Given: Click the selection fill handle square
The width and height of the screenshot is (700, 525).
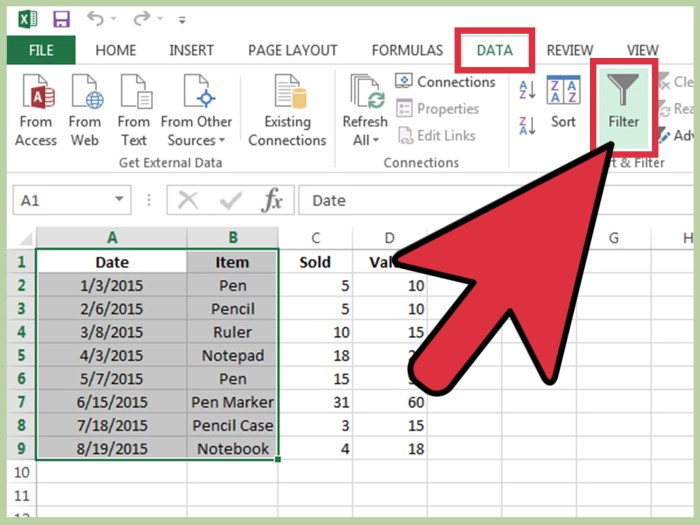Looking at the screenshot, I should coord(278,459).
